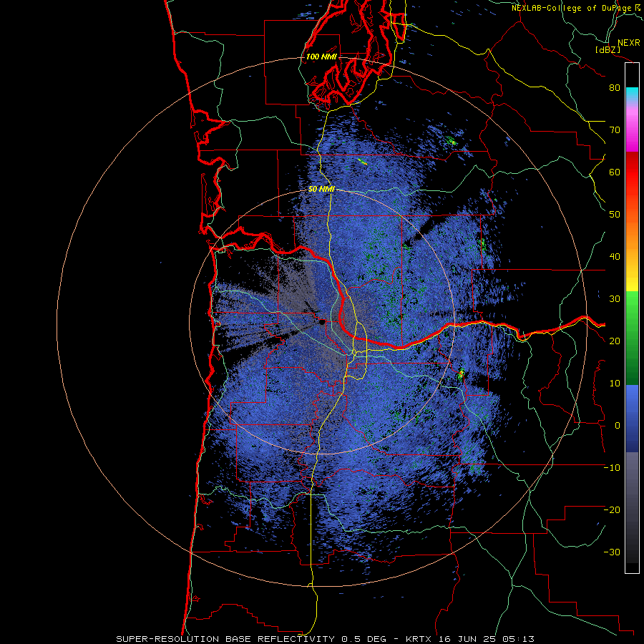Viewport: 644px width, 644px height.
Task: Click the 70 value on the dBZ scale
Action: (615, 130)
